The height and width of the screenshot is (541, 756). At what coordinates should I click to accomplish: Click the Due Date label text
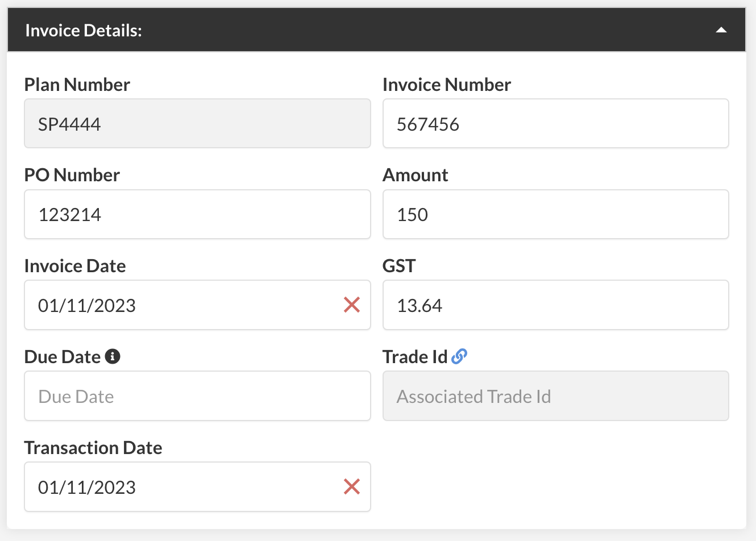(x=63, y=357)
